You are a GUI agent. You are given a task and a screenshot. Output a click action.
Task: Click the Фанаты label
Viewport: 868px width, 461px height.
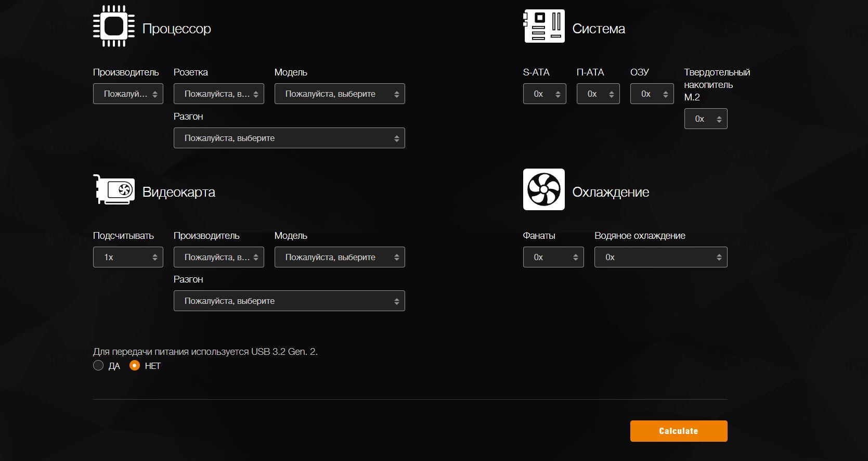[539, 236]
